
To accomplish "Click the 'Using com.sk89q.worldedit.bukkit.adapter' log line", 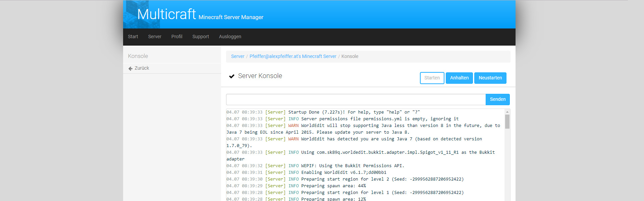I will 361,156.
